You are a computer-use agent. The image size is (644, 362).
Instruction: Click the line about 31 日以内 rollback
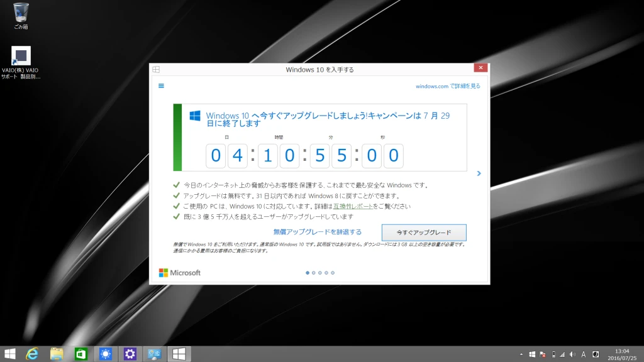pyautogui.click(x=292, y=196)
